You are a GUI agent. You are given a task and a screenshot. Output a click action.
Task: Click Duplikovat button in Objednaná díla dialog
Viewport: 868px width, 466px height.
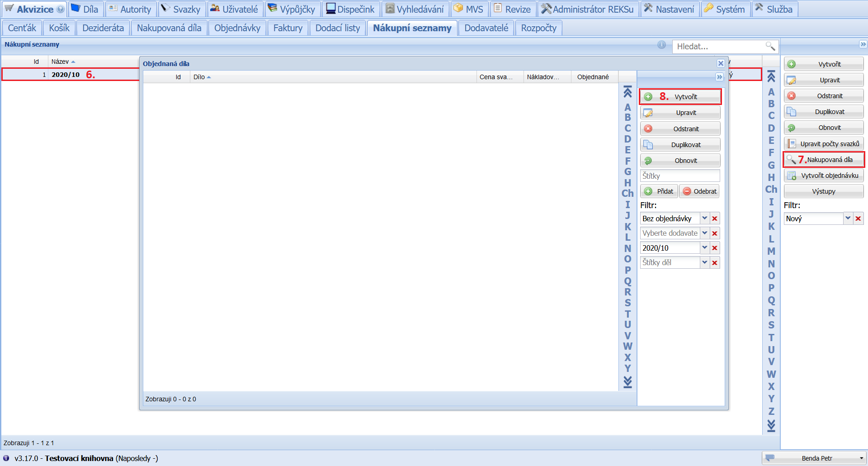click(680, 145)
